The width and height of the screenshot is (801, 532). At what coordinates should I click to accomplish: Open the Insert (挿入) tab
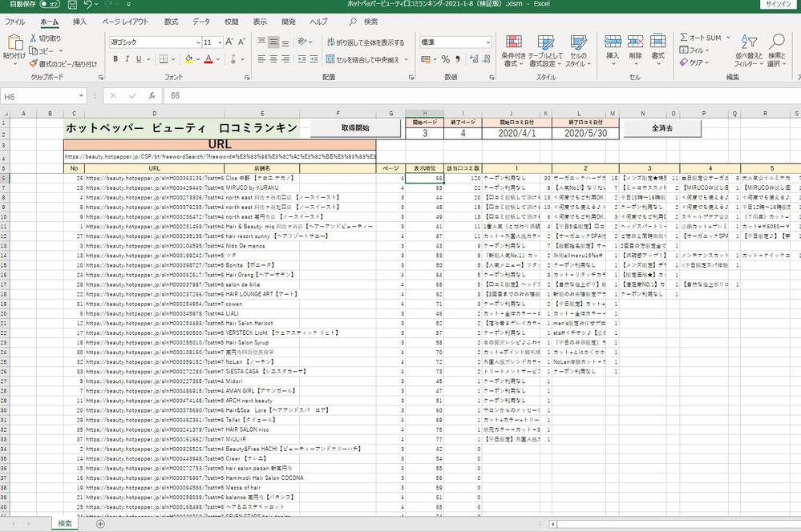79,22
